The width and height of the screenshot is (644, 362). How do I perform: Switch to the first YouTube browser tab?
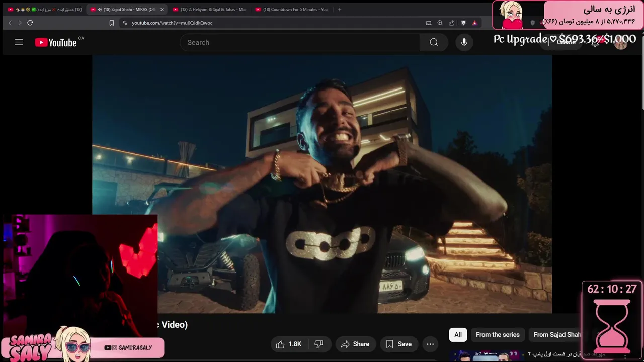tap(45, 9)
